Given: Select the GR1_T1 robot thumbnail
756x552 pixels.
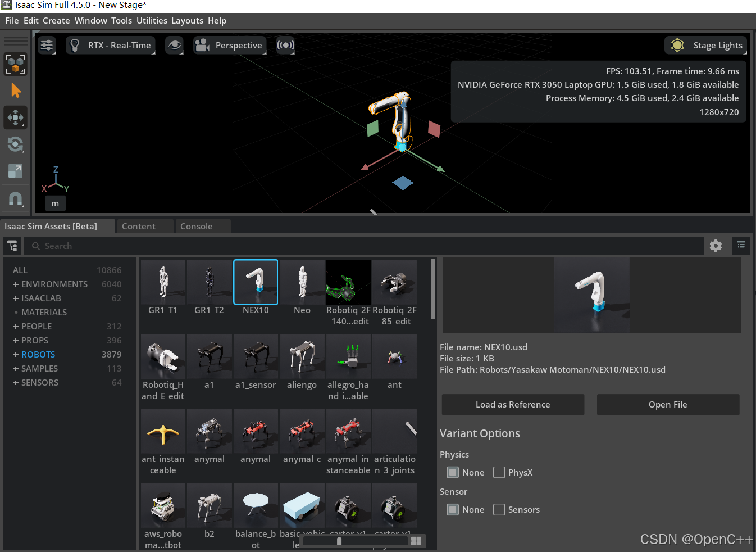Looking at the screenshot, I should tap(163, 282).
